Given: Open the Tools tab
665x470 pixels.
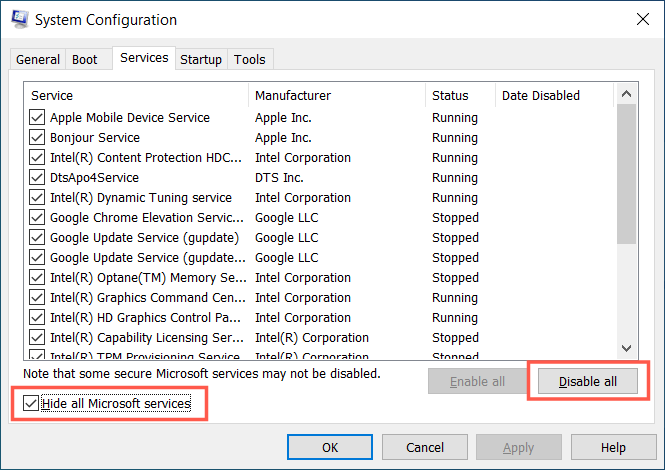Looking at the screenshot, I should (250, 60).
